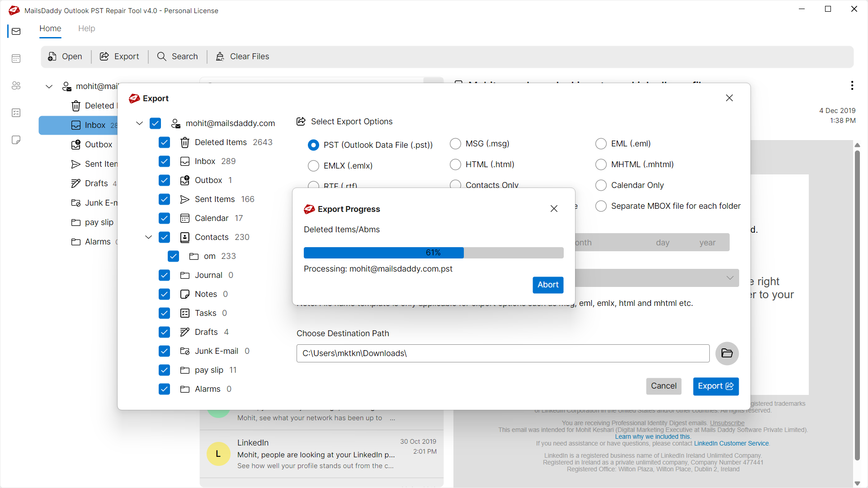Open the three-dot more options menu

pyautogui.click(x=852, y=85)
